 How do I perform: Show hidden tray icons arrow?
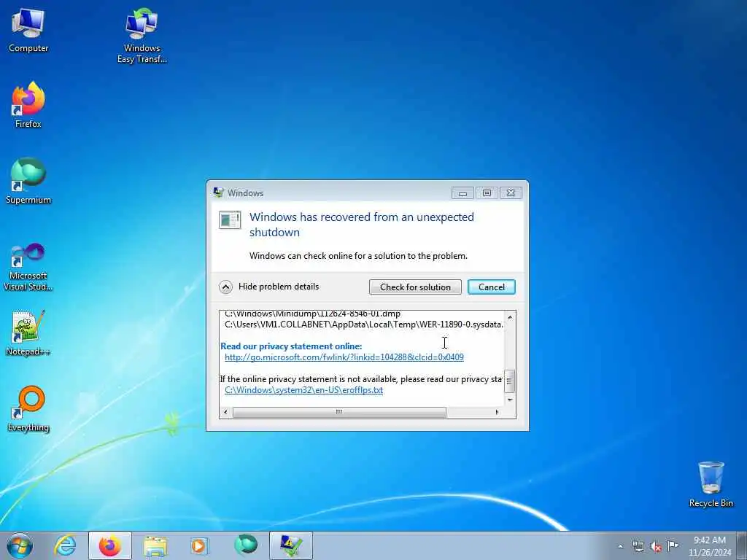(x=620, y=547)
